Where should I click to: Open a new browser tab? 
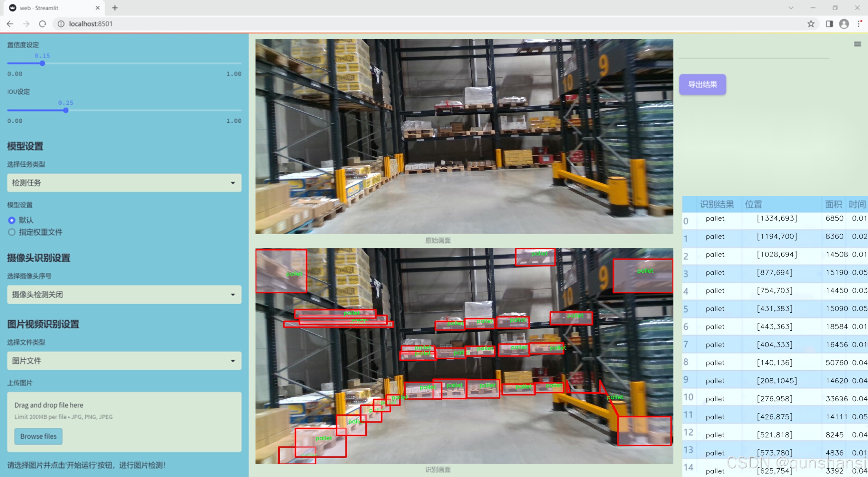click(x=115, y=8)
